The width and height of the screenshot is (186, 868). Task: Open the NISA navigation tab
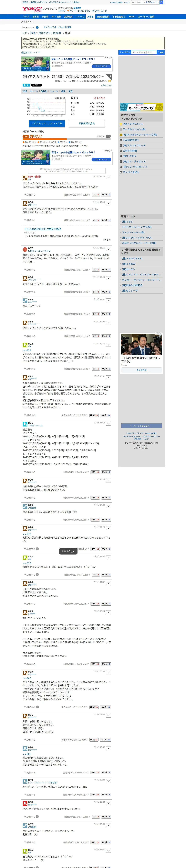132,16
